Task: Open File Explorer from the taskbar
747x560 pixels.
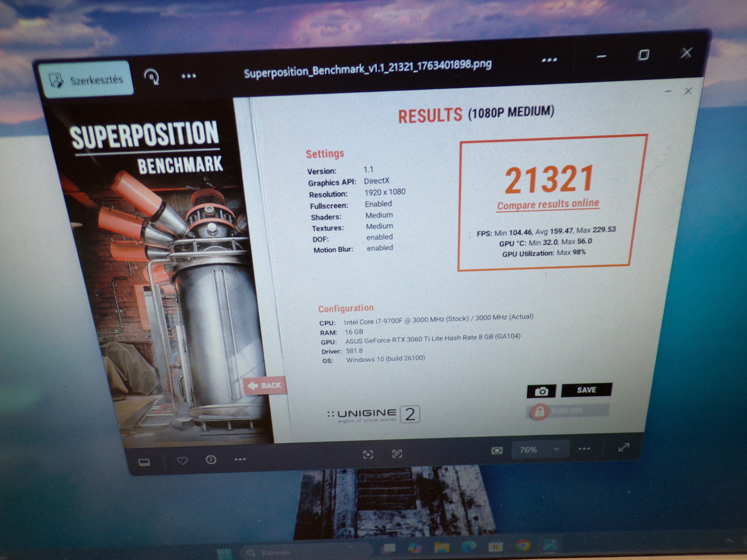Action: pos(441,547)
